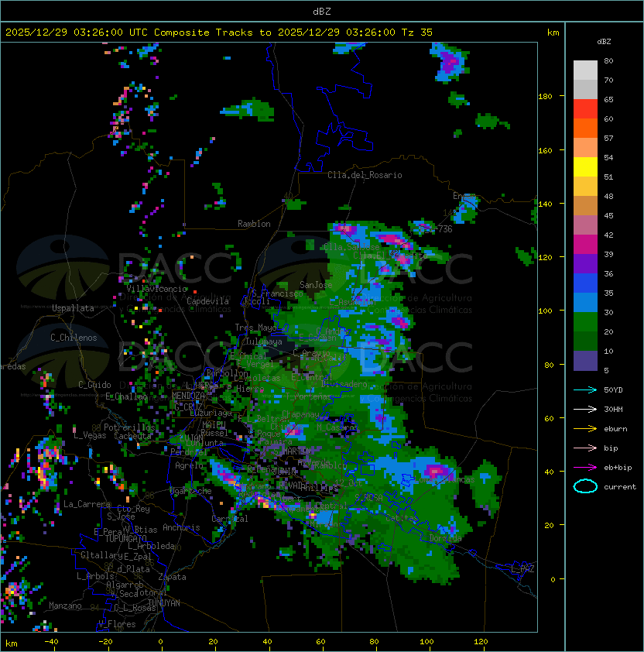Select the orange 57–60 dBZ swatch
Viewport: 644px width, 652px height.
(585, 129)
